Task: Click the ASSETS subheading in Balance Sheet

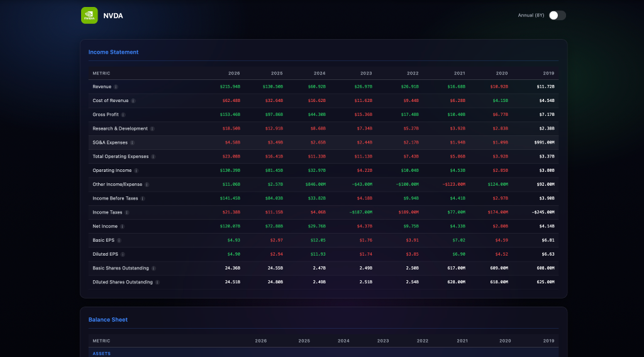Action: (101, 354)
